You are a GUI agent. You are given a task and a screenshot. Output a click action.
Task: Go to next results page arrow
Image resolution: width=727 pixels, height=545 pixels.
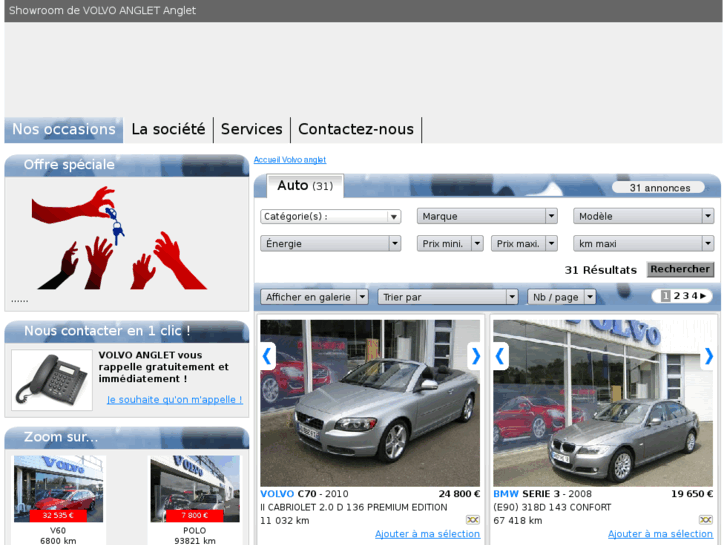point(703,296)
